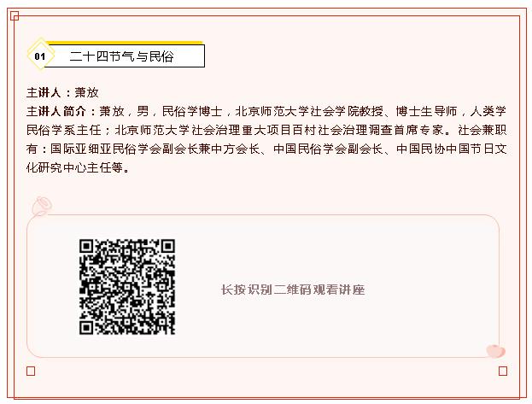
Task: Click the QR code image
Action: [127, 287]
